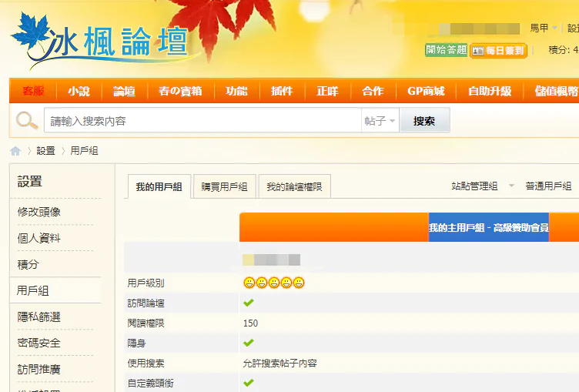The width and height of the screenshot is (579, 392).
Task: Open 修改頭像 in the settings sidebar
Action: click(38, 212)
